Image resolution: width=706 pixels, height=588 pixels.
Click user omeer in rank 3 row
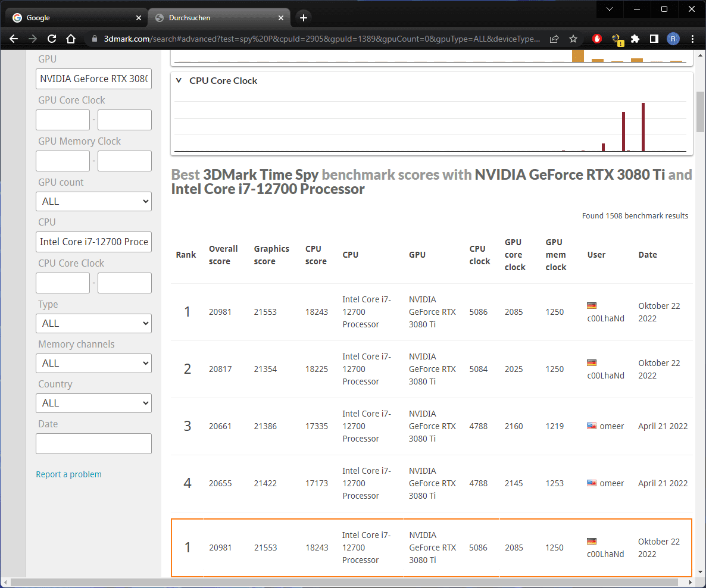611,426
